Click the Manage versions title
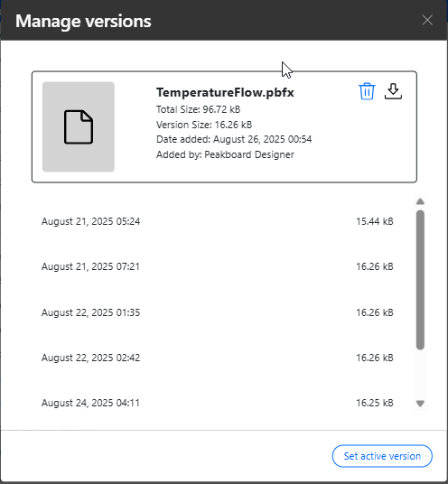448x484 pixels. 83,21
